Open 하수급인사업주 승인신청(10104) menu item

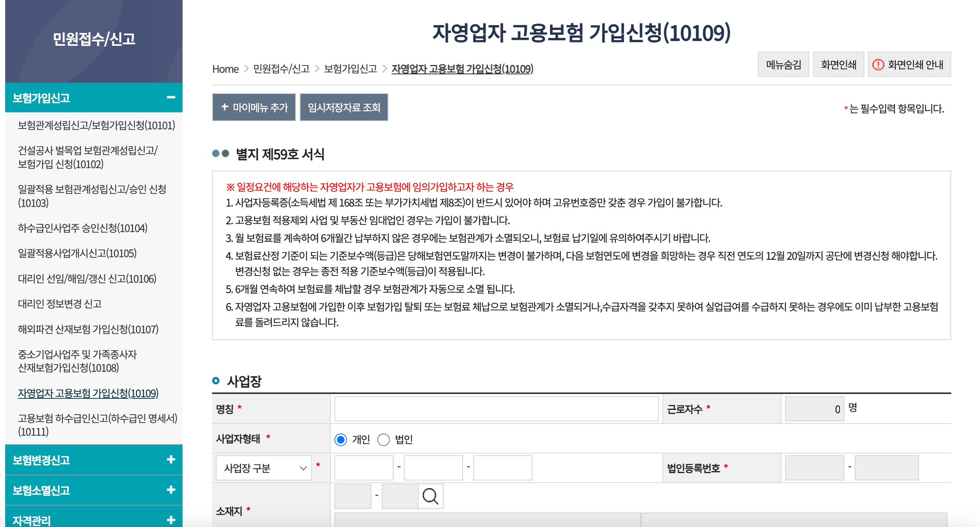pos(82,228)
